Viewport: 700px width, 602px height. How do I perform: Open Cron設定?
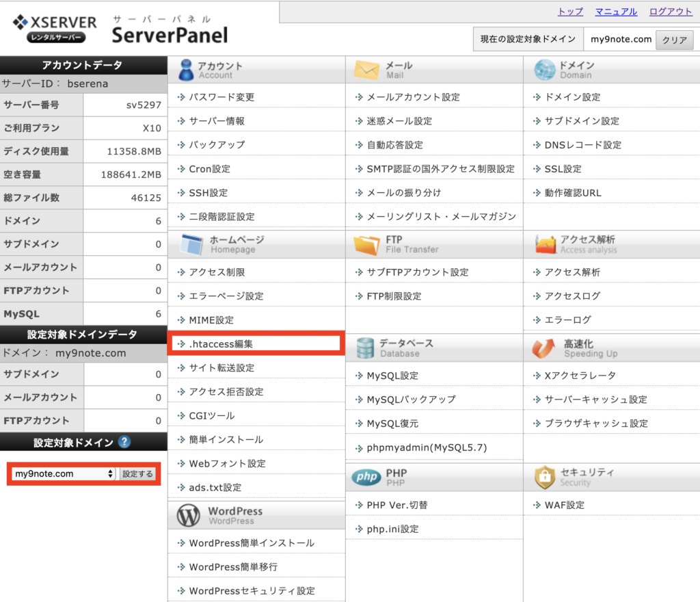pyautogui.click(x=209, y=169)
